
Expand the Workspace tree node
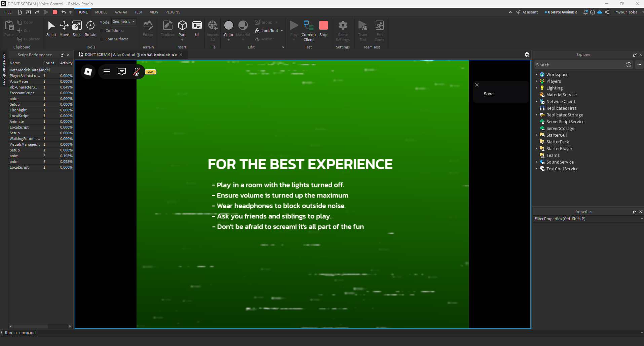coord(536,75)
